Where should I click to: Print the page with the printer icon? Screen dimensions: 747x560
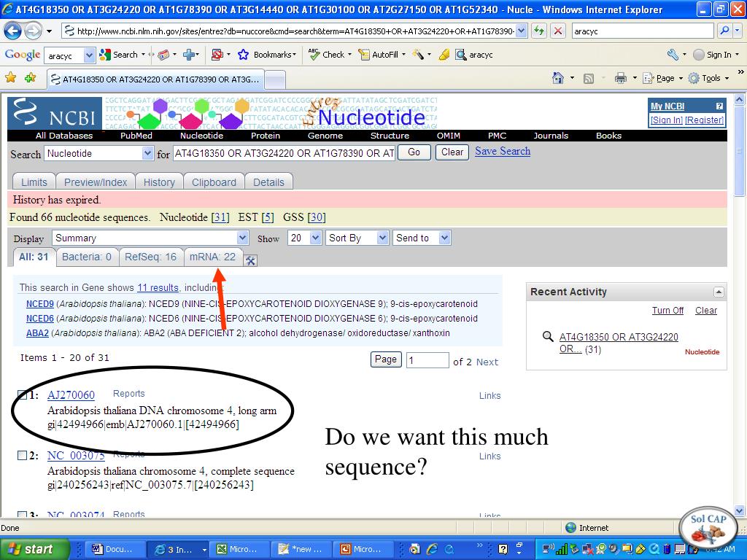pos(620,78)
